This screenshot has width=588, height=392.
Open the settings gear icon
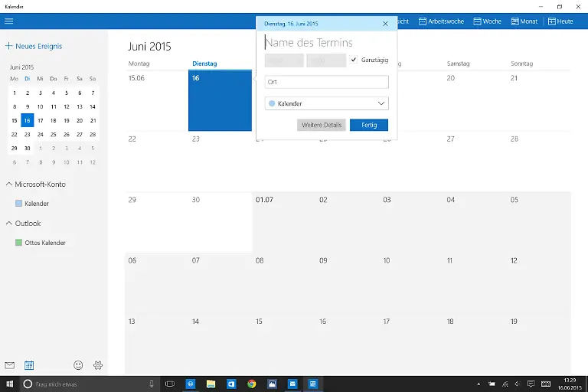click(x=98, y=366)
